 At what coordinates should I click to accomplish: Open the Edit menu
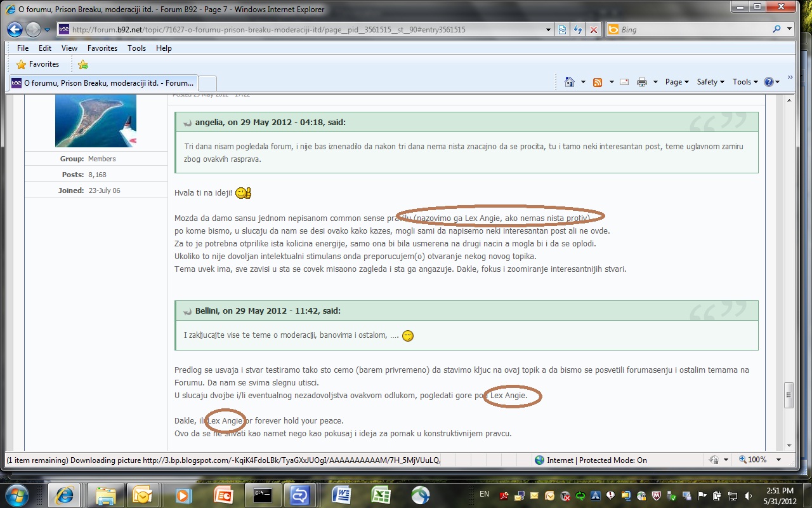pos(45,48)
